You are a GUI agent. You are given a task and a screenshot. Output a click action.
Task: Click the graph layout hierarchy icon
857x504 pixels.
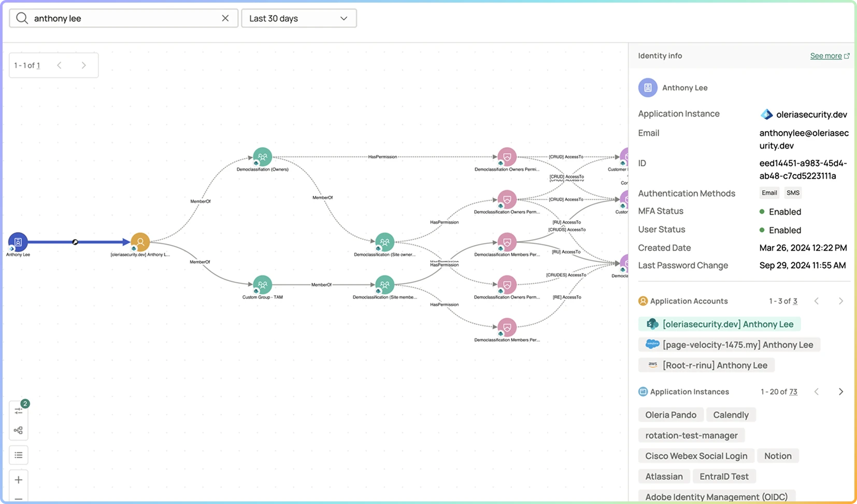(x=19, y=430)
